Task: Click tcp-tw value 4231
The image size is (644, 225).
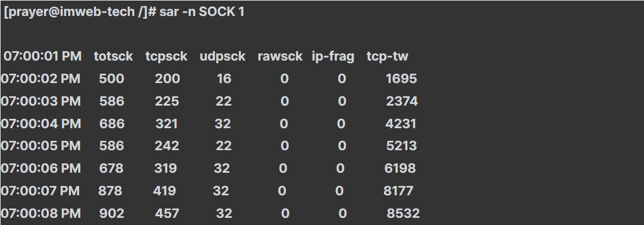Action: (x=400, y=123)
